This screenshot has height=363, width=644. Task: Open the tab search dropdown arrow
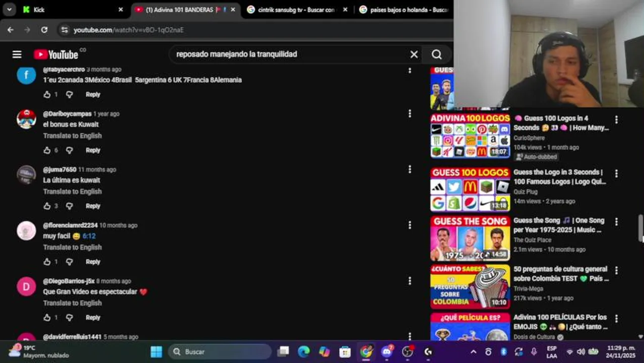(9, 9)
